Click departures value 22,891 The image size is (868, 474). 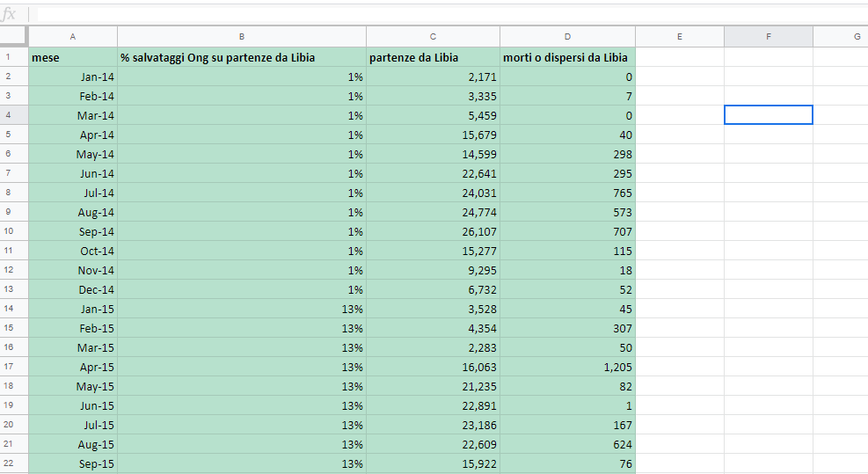point(433,405)
